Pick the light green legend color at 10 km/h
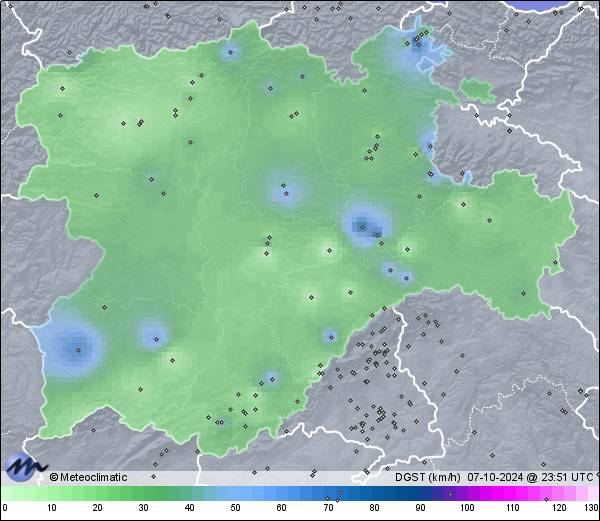Viewport: 600px width, 521px height. 52,493
